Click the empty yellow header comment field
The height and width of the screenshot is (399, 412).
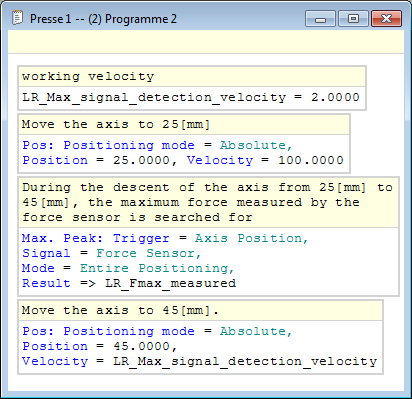(206, 42)
